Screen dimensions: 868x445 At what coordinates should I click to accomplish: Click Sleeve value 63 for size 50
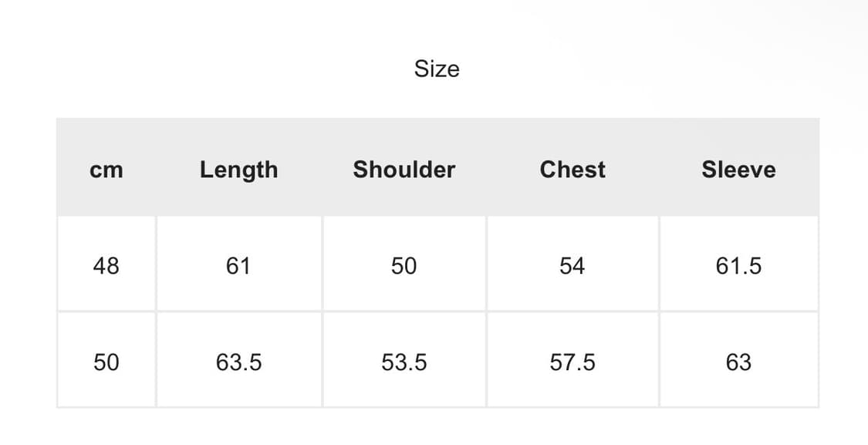coord(738,362)
